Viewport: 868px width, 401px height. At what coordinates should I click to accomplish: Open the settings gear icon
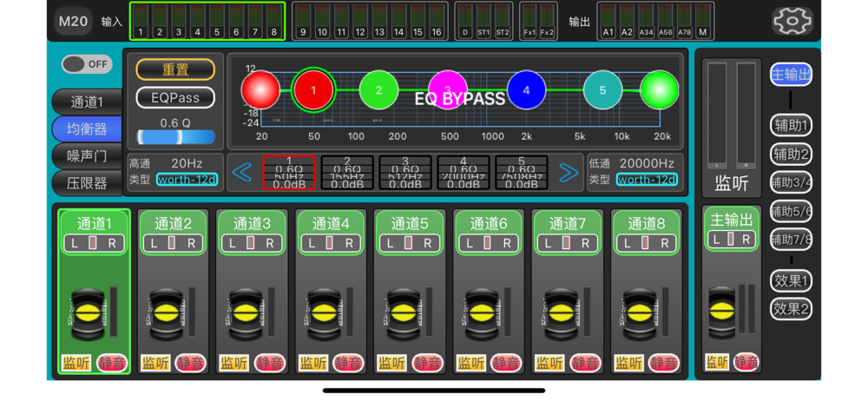pos(792,22)
